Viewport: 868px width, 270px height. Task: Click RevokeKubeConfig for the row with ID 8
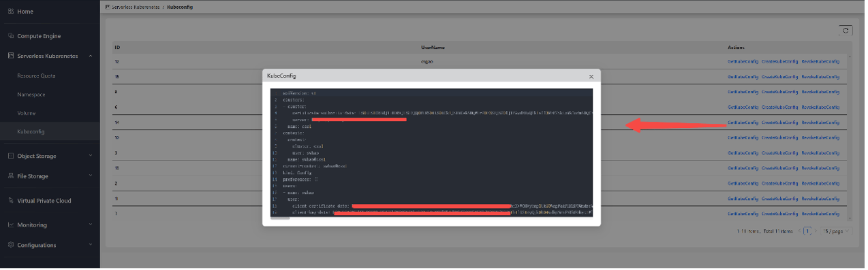pos(820,92)
